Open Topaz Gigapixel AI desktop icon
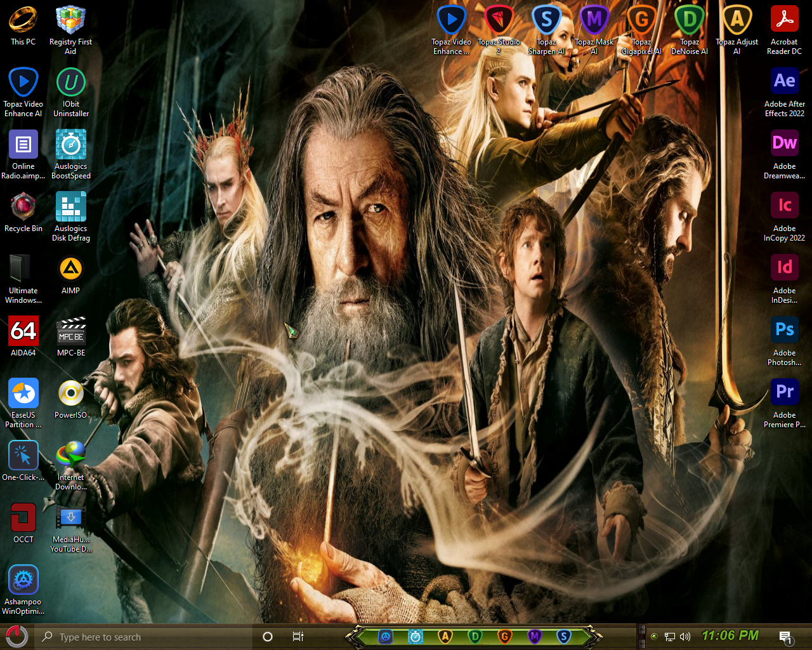This screenshot has height=650, width=812. (641, 30)
